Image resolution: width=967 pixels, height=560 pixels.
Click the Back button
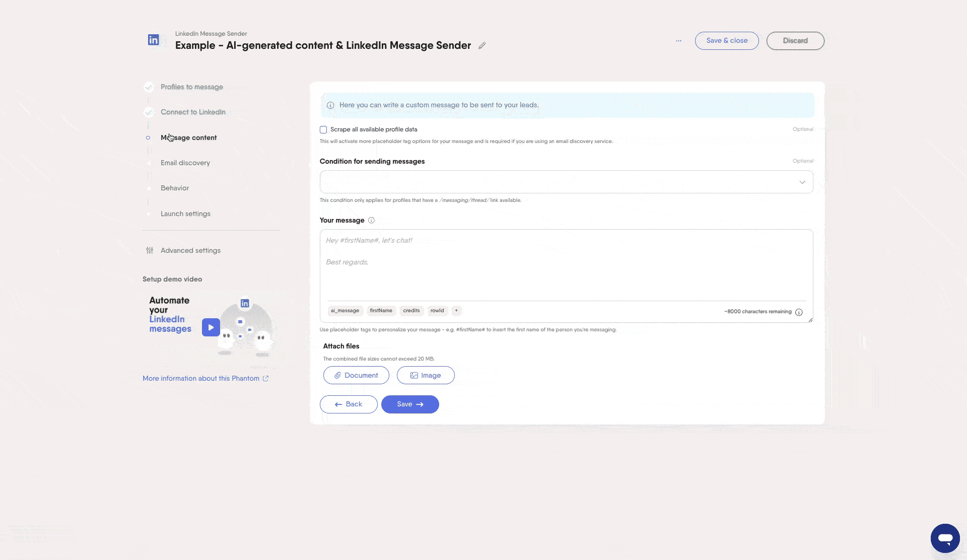(x=349, y=404)
